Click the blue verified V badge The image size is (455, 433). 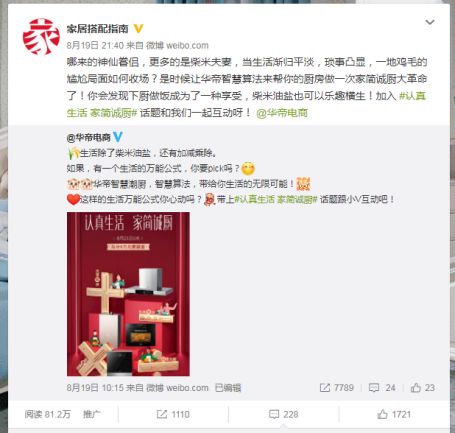click(x=118, y=137)
